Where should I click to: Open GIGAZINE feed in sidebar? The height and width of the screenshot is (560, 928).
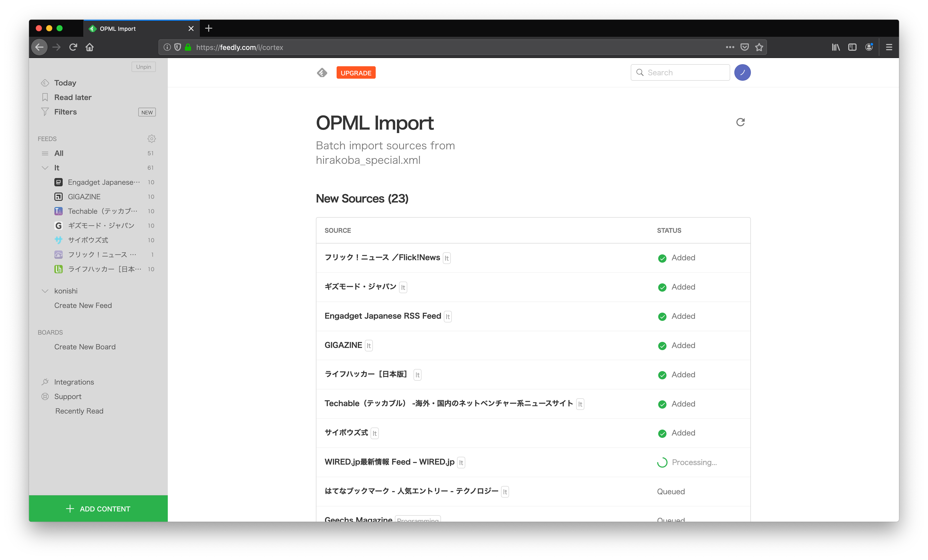click(x=84, y=197)
